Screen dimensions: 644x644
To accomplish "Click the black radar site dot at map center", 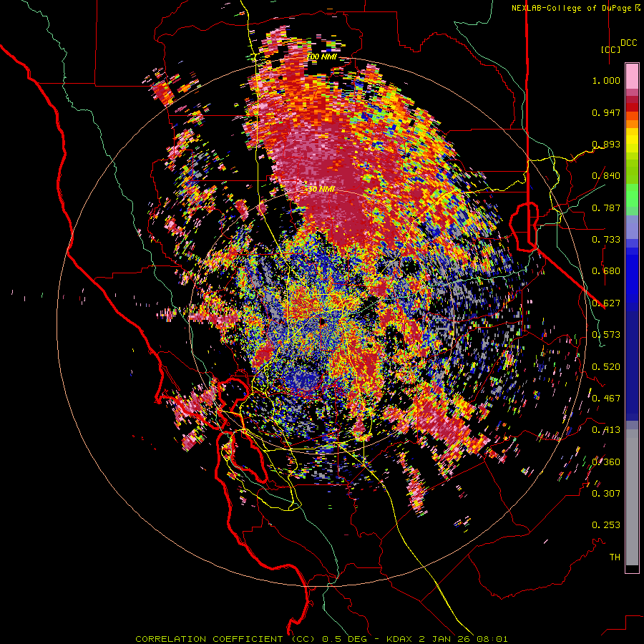I will click(322, 321).
